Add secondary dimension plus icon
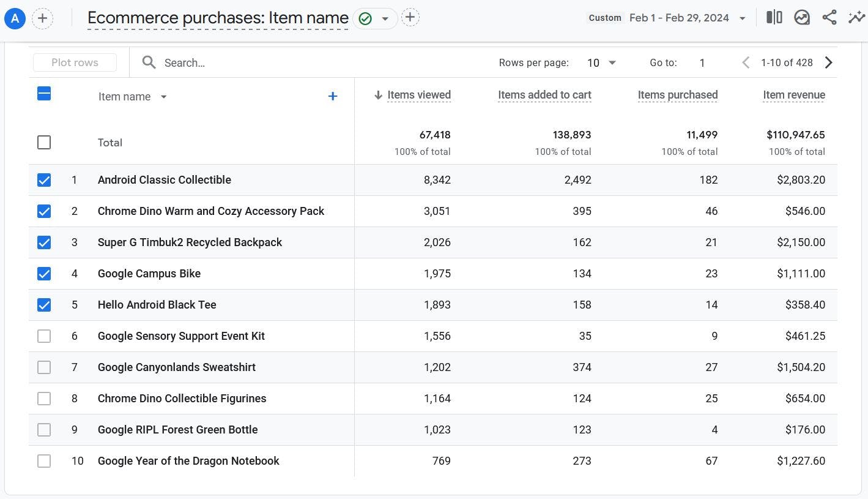This screenshot has width=868, height=499. click(333, 96)
